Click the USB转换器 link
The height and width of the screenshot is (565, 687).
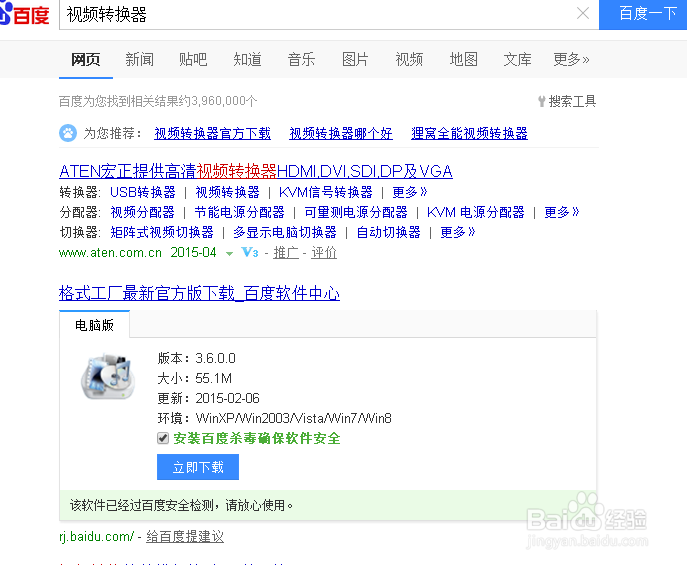coord(143,192)
